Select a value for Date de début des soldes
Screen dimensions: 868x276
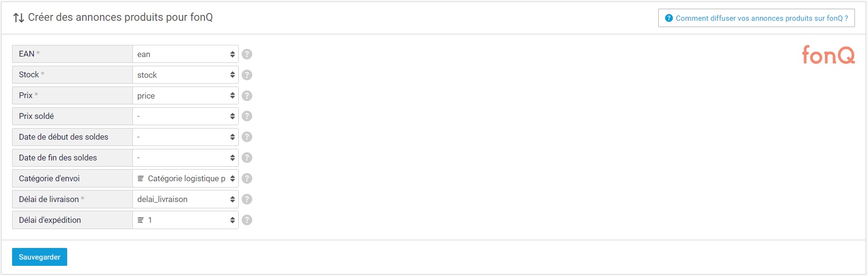(186, 137)
